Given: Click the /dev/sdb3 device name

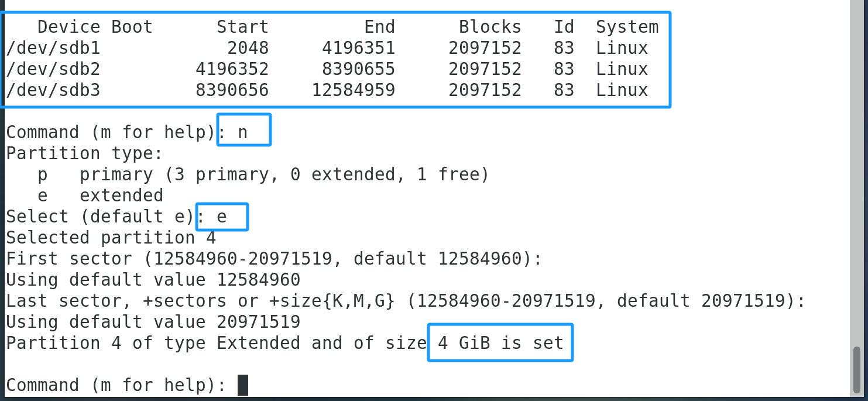Looking at the screenshot, I should point(53,90).
